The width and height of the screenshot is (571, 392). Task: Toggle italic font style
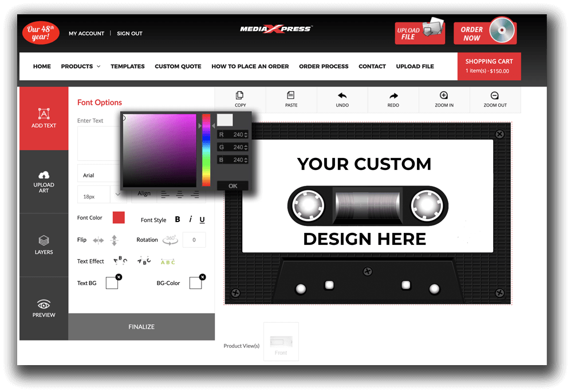(190, 220)
